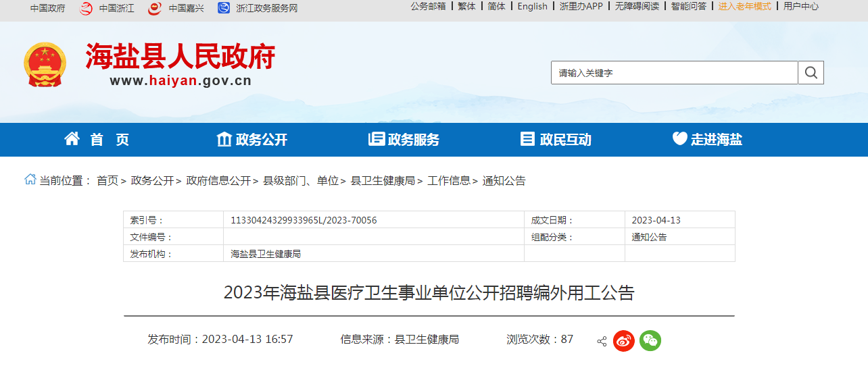
Task: Click the share symbol icon
Action: [x=602, y=342]
